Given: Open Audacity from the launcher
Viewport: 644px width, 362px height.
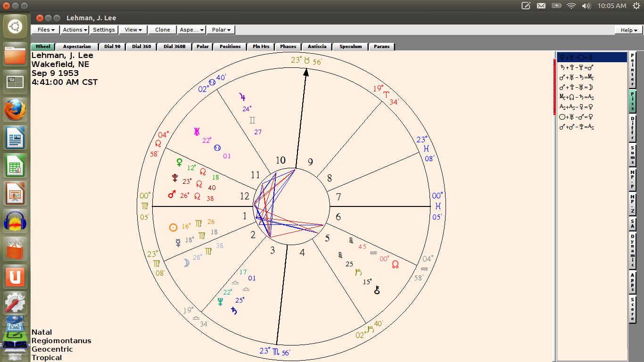Looking at the screenshot, I should (x=15, y=221).
